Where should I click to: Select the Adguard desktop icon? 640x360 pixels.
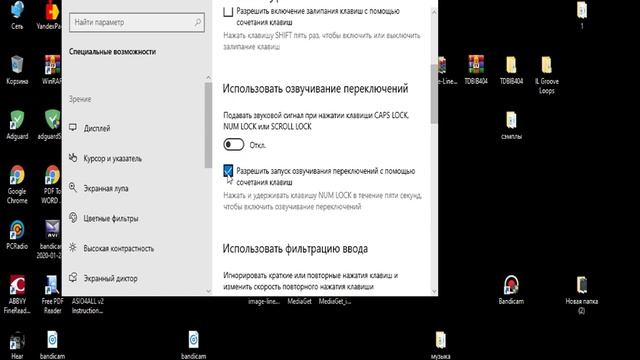17,124
